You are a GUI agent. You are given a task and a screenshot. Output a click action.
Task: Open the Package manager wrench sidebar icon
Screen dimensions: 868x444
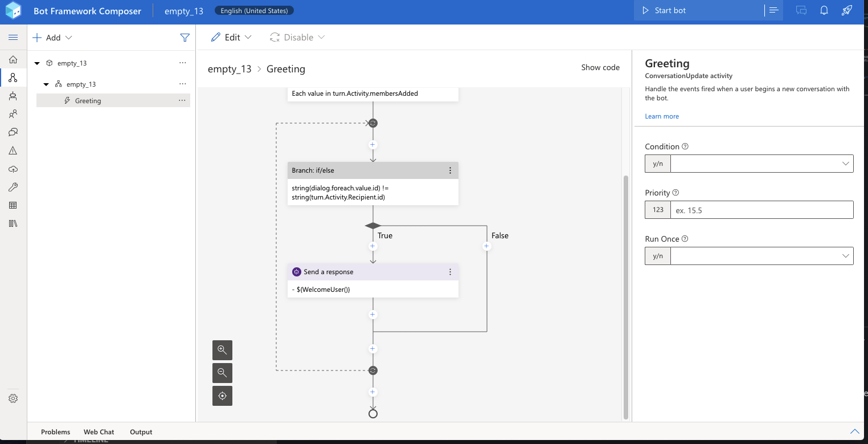coord(13,188)
